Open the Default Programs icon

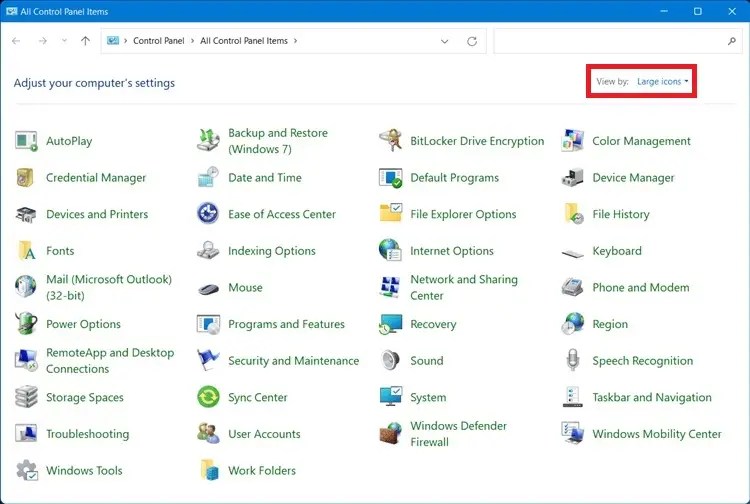point(390,178)
